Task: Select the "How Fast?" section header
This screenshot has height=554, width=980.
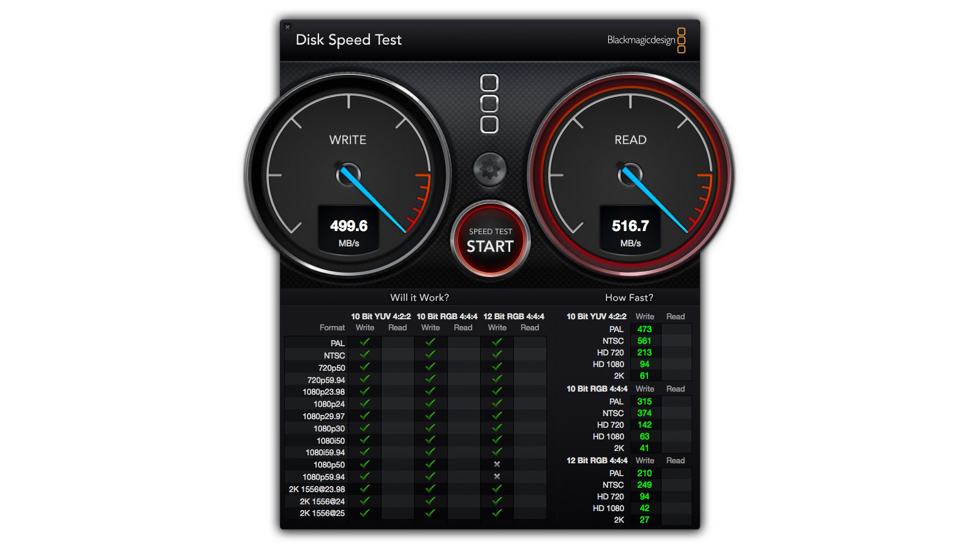Action: click(x=629, y=298)
